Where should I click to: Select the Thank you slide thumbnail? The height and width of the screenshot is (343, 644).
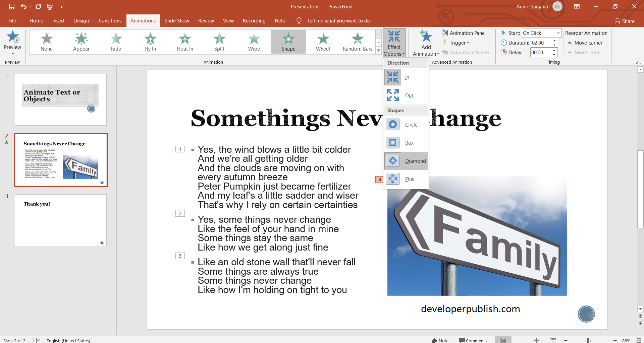(x=60, y=220)
